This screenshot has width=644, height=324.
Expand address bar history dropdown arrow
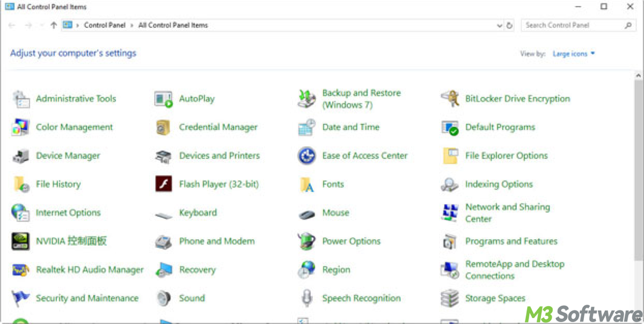pos(500,25)
